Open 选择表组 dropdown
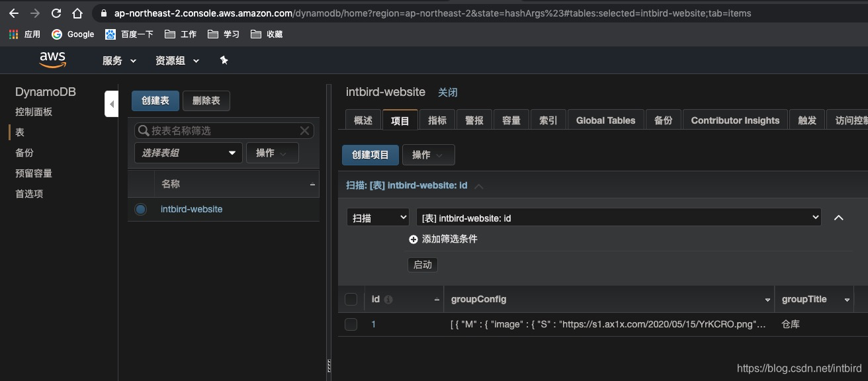The height and width of the screenshot is (381, 868). pyautogui.click(x=189, y=153)
